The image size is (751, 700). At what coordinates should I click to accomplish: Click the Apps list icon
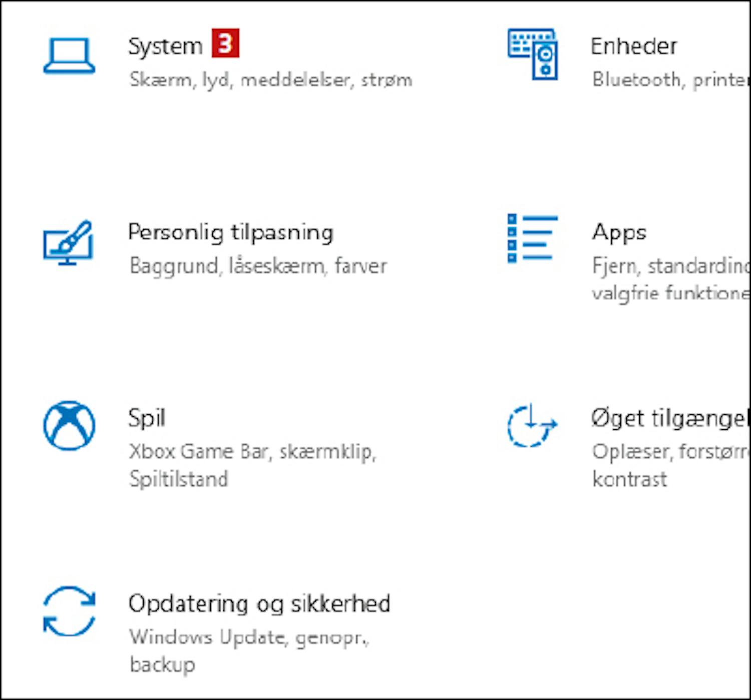point(533,239)
